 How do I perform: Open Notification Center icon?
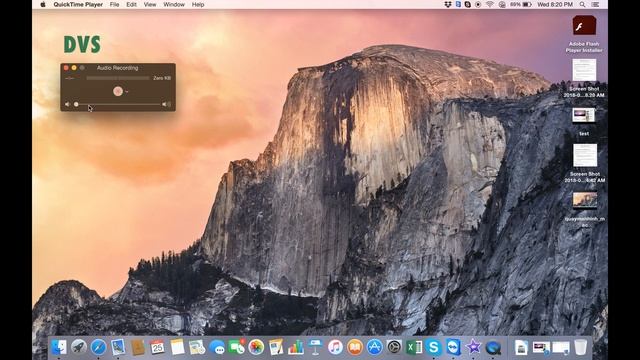click(x=596, y=4)
